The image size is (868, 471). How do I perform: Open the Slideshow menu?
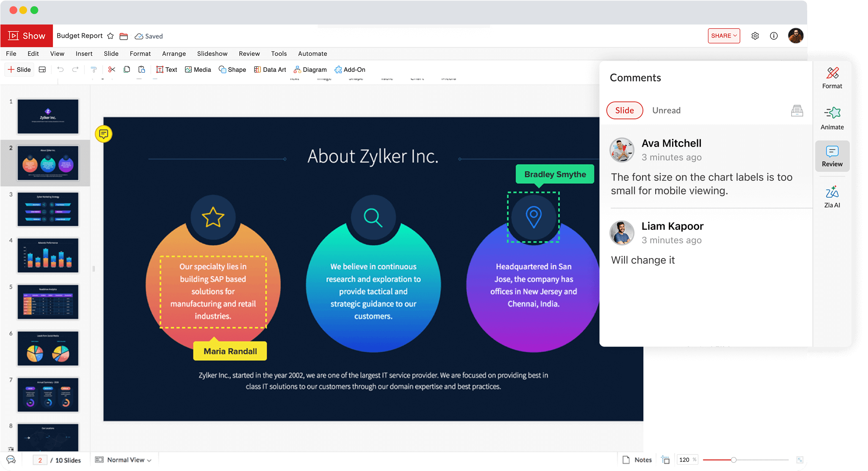pos(212,54)
